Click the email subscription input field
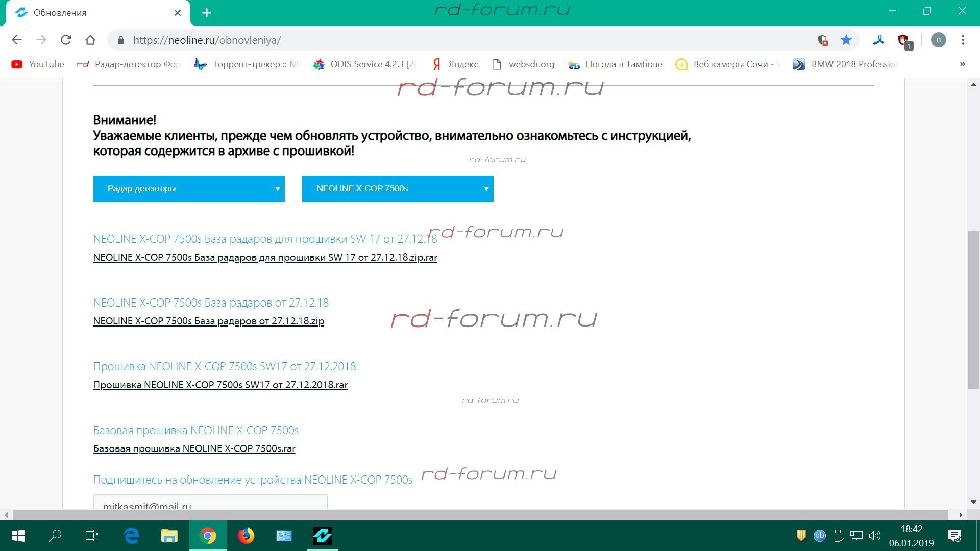Image resolution: width=980 pixels, height=551 pixels. [x=210, y=503]
